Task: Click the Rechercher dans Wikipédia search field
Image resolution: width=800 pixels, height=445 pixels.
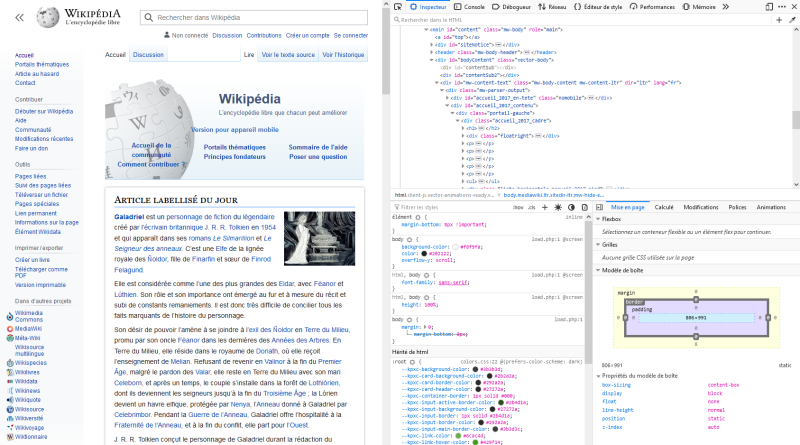Action: [254, 17]
